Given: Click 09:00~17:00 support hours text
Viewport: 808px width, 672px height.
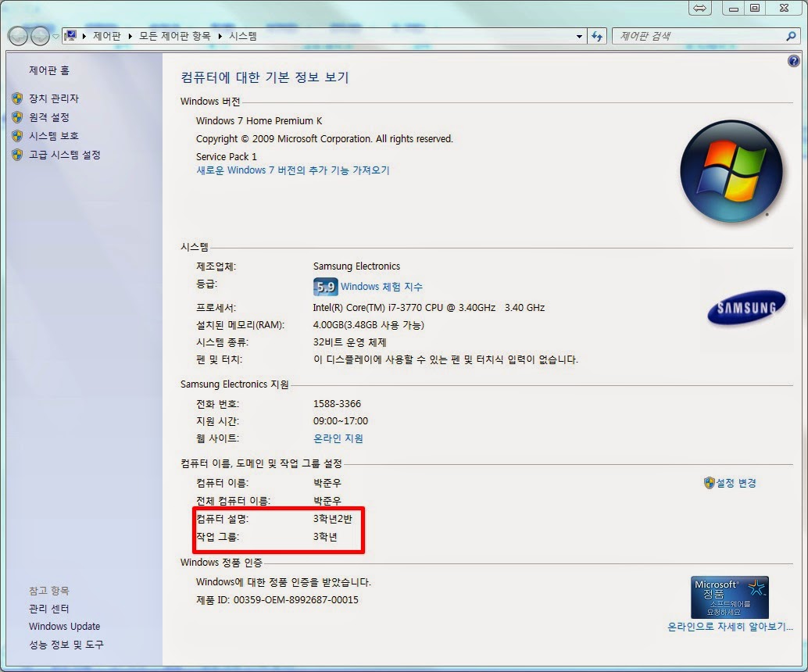Looking at the screenshot, I should tap(341, 421).
